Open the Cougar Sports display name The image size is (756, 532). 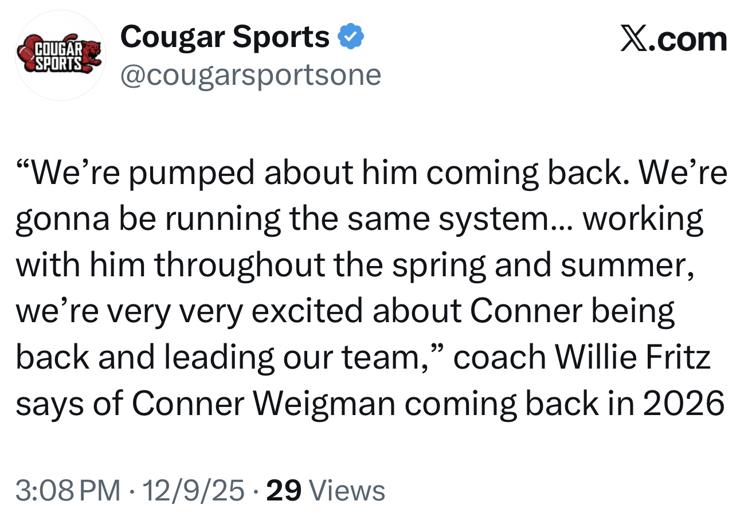click(225, 37)
